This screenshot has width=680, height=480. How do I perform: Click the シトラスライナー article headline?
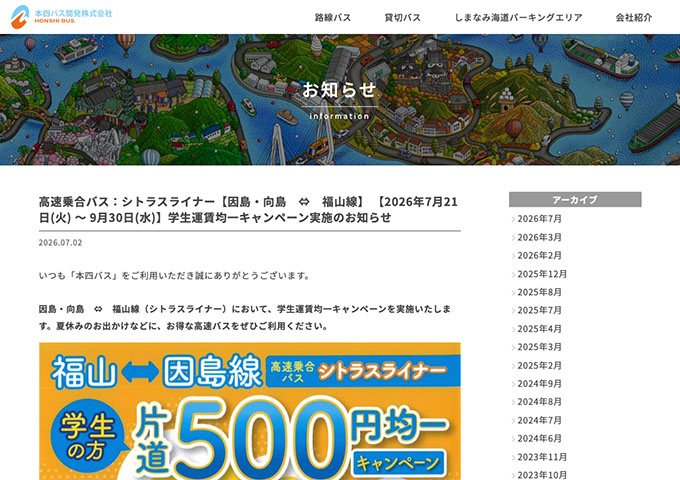pos(248,209)
